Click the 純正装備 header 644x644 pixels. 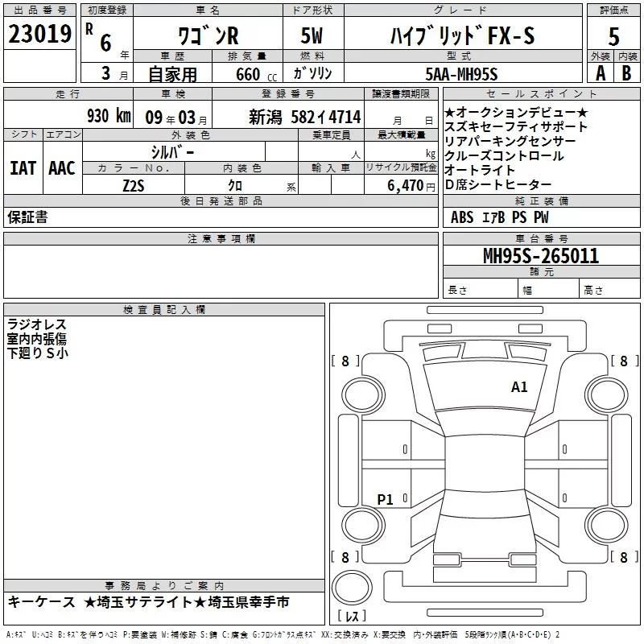(542, 200)
